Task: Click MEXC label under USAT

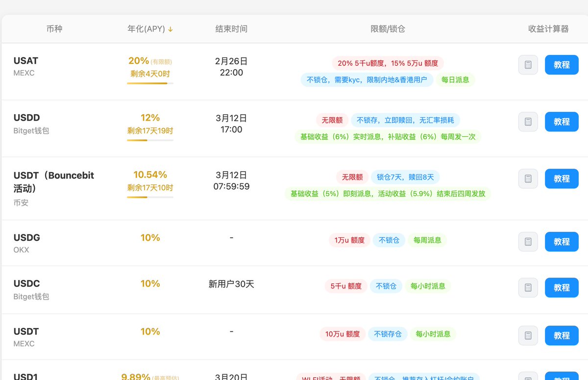Action: pos(24,73)
